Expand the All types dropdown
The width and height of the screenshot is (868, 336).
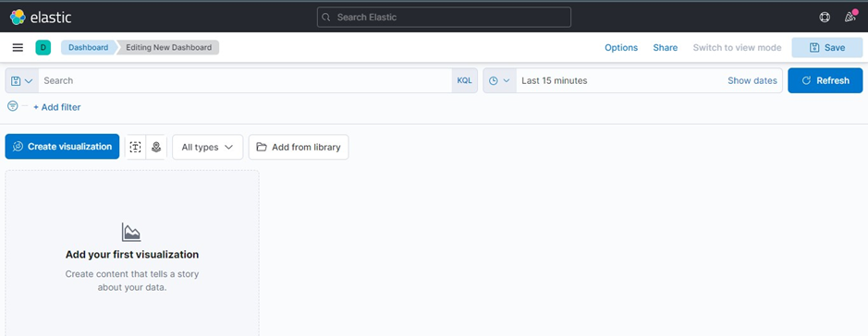[x=208, y=147]
